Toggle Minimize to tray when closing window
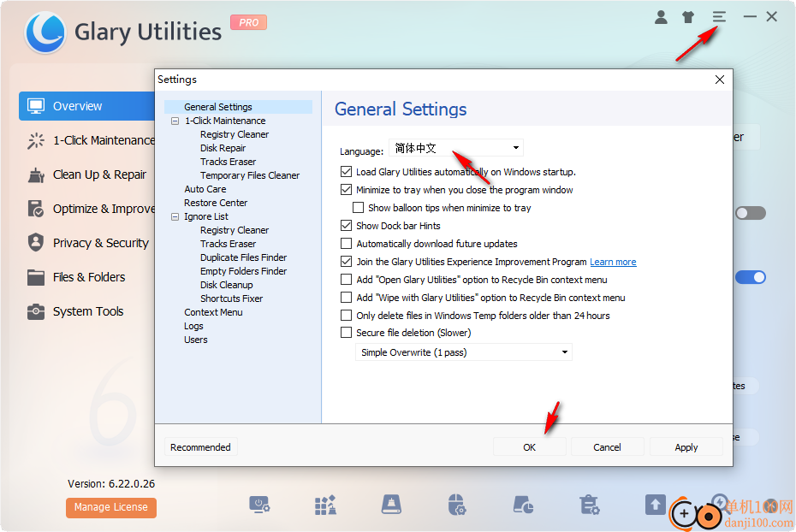The width and height of the screenshot is (796, 532). point(347,190)
